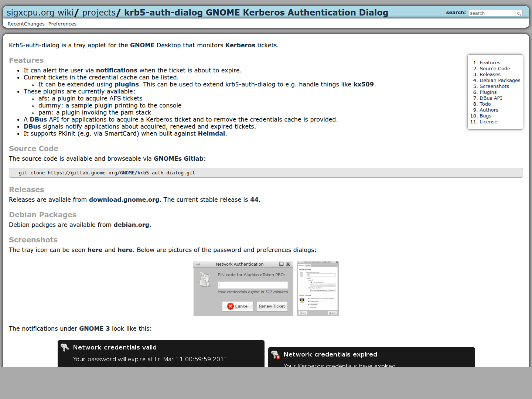The image size is (532, 399).
Task: Jump to Authors in contents
Action: 489,110
